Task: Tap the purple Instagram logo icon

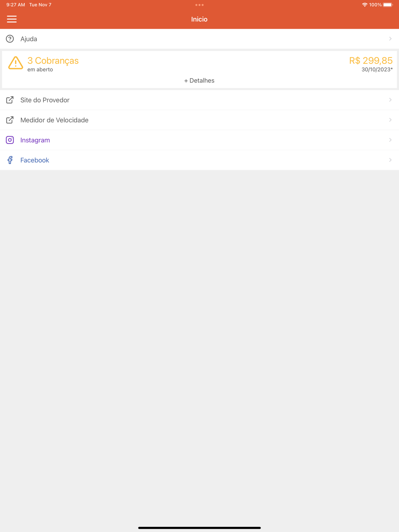Action: point(10,140)
